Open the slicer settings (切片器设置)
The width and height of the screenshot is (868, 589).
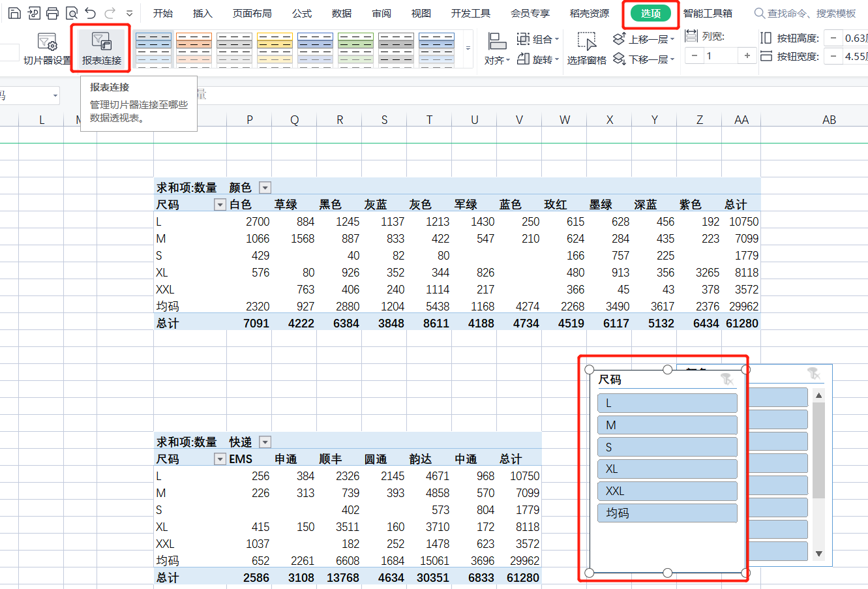point(47,49)
